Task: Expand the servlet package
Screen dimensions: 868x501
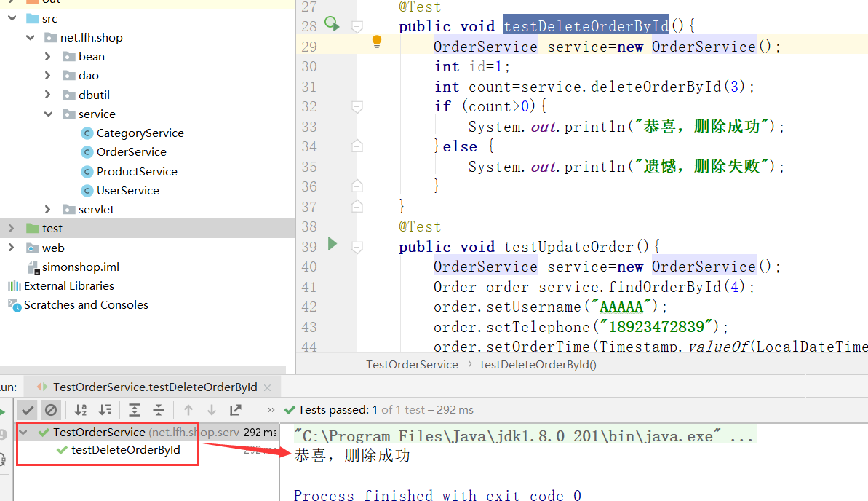Action: click(47, 210)
